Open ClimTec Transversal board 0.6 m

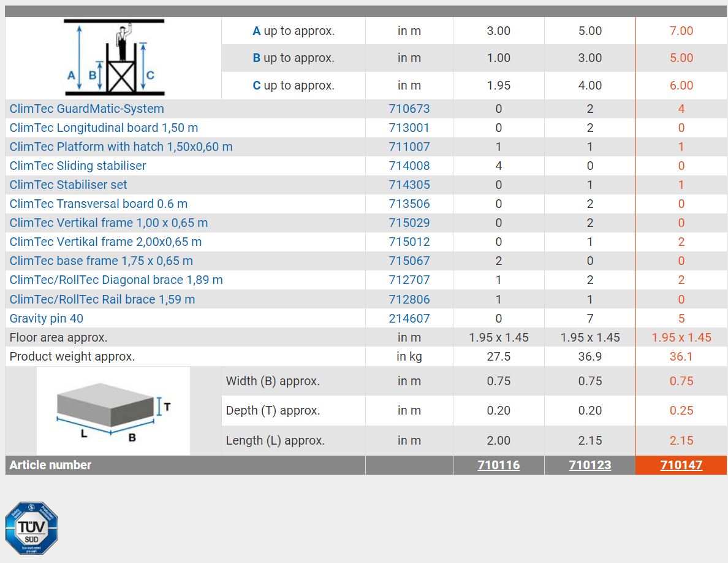[x=99, y=204]
